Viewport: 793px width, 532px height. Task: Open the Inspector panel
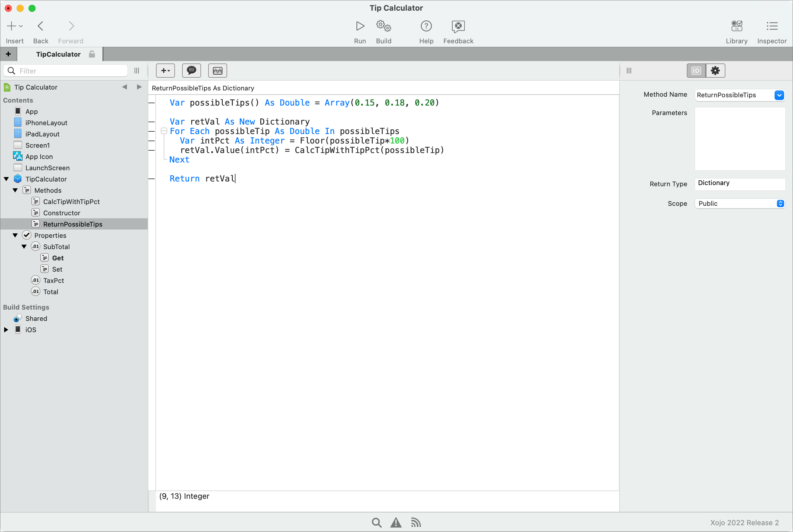coord(772,31)
